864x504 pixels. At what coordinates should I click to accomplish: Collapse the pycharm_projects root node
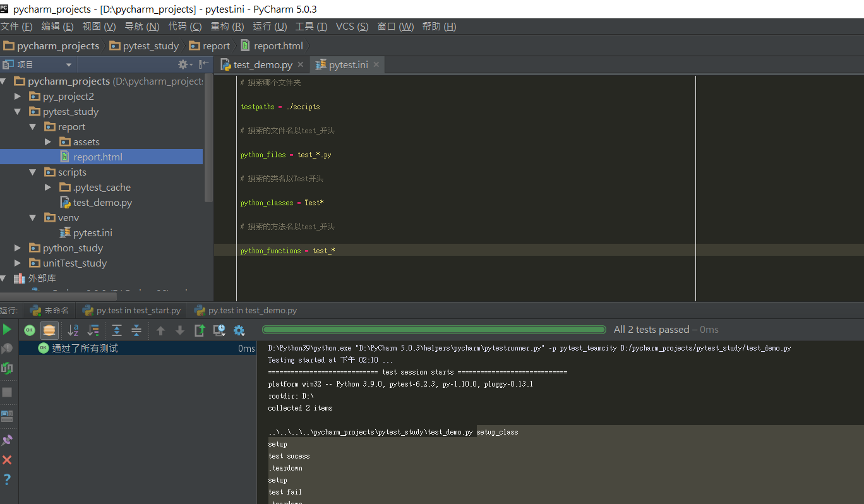3,81
